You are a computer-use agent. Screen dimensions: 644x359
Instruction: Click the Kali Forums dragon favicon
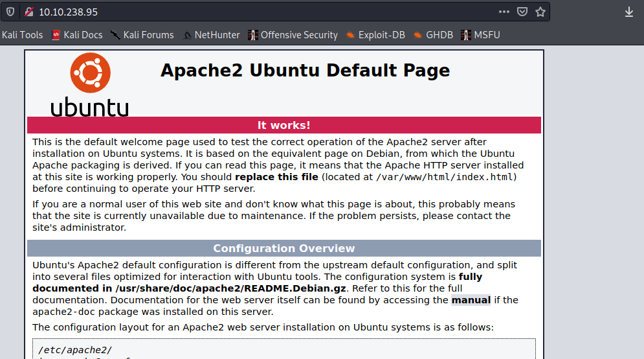[x=115, y=35]
